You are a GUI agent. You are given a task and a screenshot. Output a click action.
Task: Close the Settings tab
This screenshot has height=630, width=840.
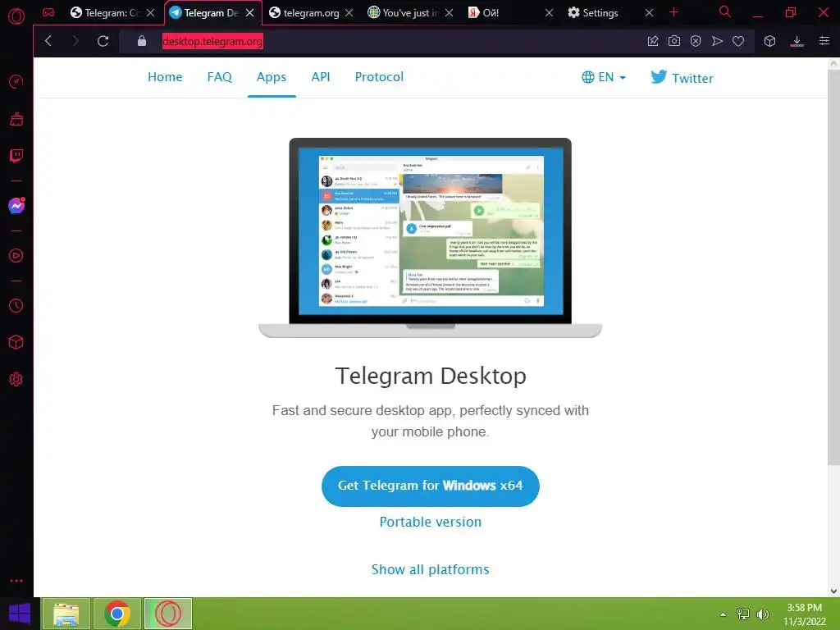pyautogui.click(x=649, y=13)
